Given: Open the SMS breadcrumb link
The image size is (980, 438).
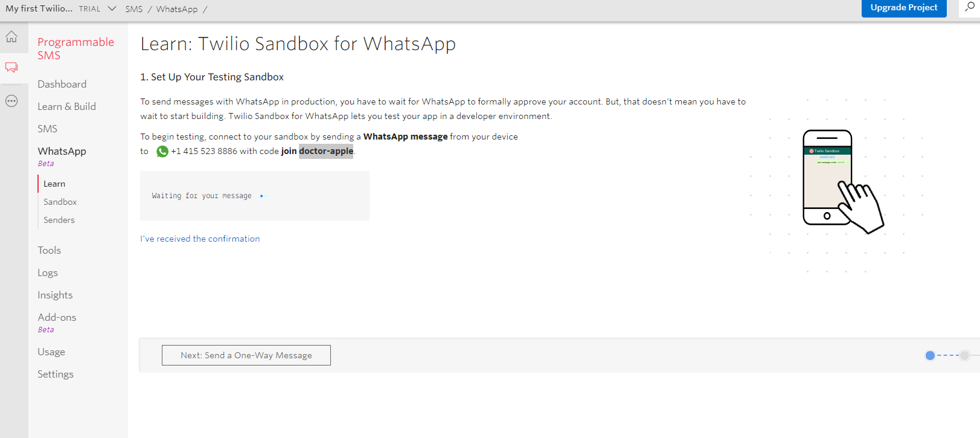Looking at the screenshot, I should [134, 9].
